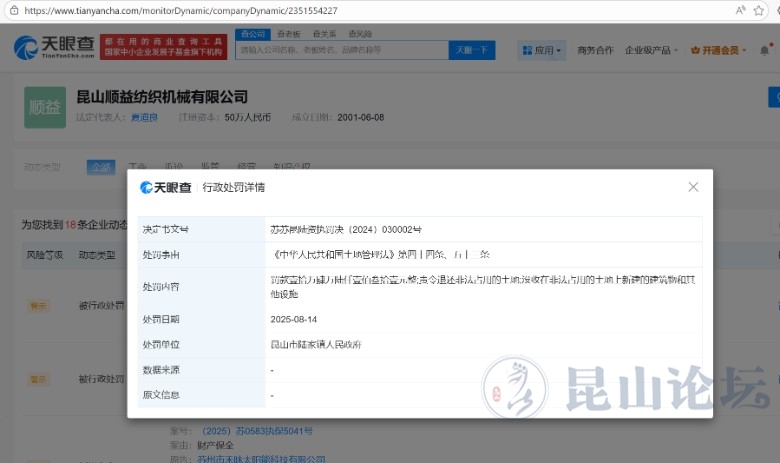Screen dimensions: 780x463
Task: Click the company name search input field
Action: 340,50
